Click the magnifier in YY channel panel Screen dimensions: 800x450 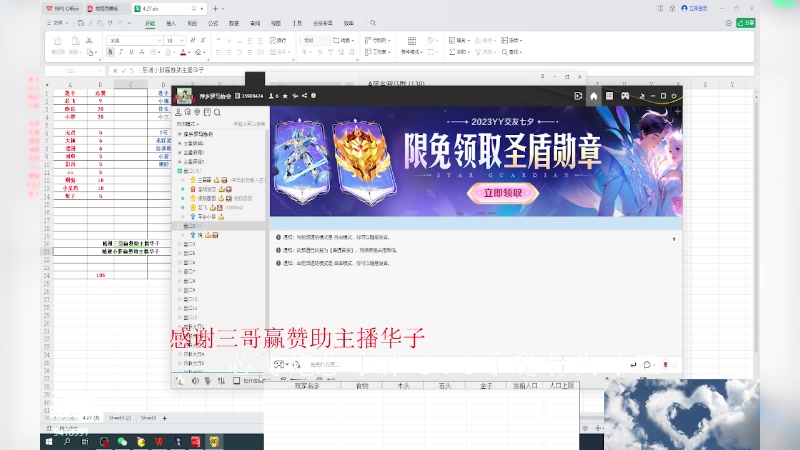pos(217,112)
